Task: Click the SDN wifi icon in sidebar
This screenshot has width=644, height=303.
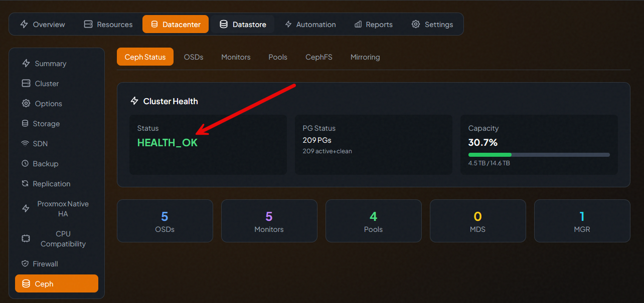Action: (x=25, y=144)
